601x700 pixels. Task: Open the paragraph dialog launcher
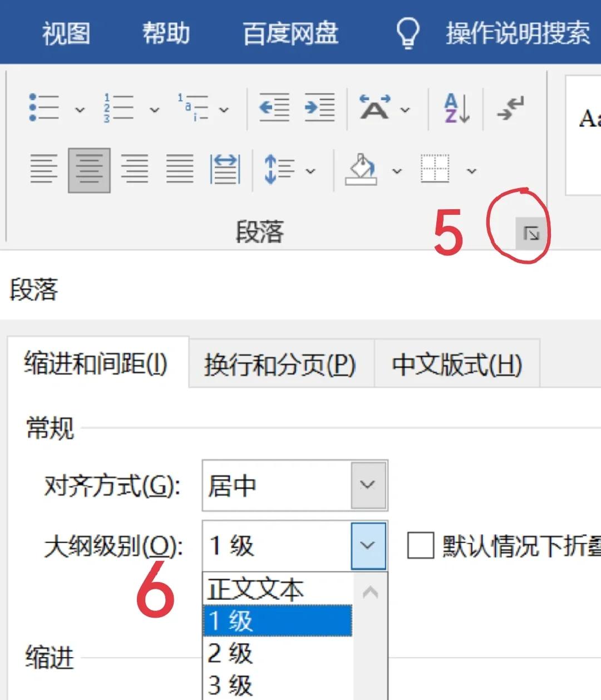532,234
